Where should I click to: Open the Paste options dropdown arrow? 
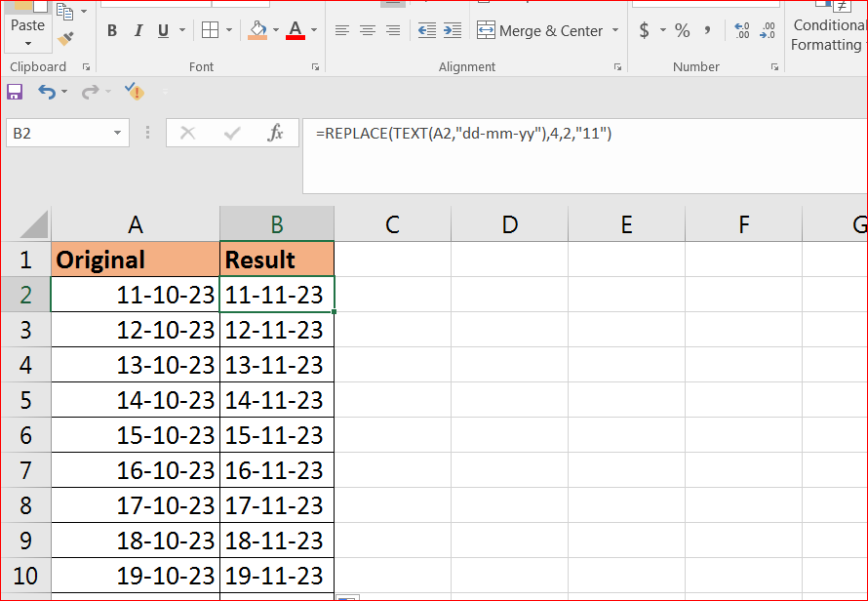tap(27, 44)
